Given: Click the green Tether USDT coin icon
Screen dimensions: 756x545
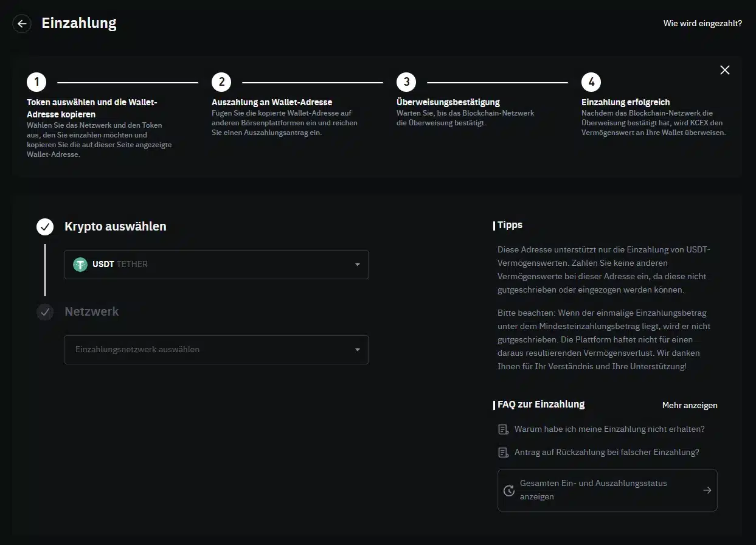Looking at the screenshot, I should (80, 265).
